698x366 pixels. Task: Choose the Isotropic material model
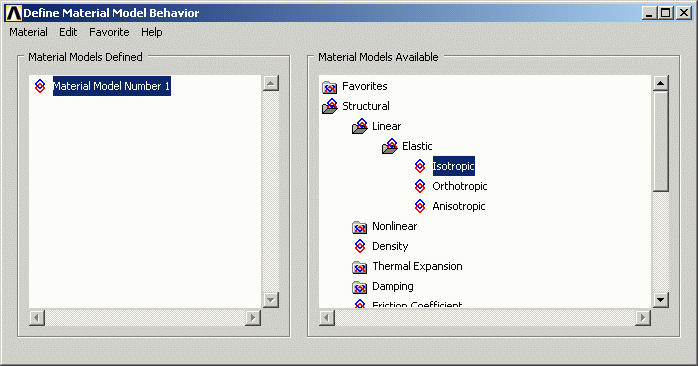(454, 166)
